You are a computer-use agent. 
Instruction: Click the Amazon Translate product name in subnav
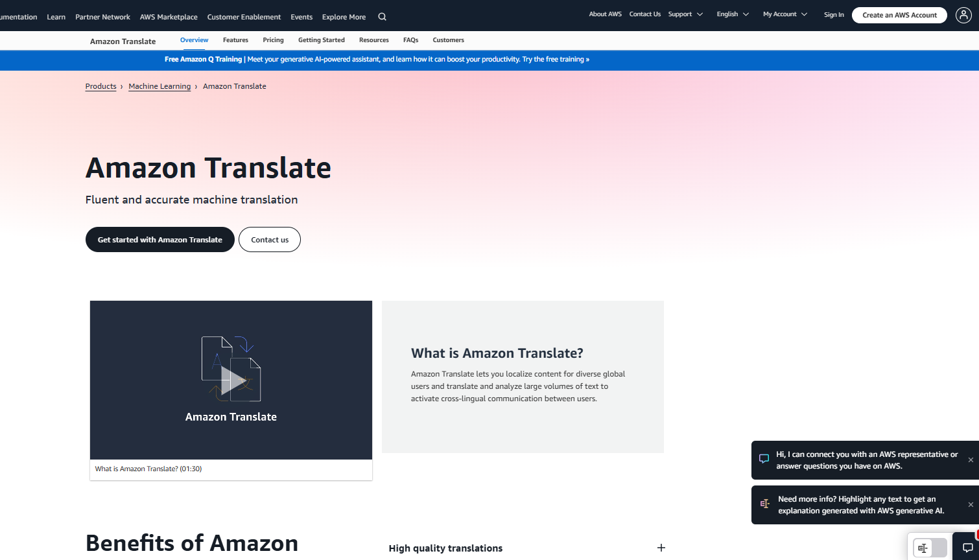123,41
